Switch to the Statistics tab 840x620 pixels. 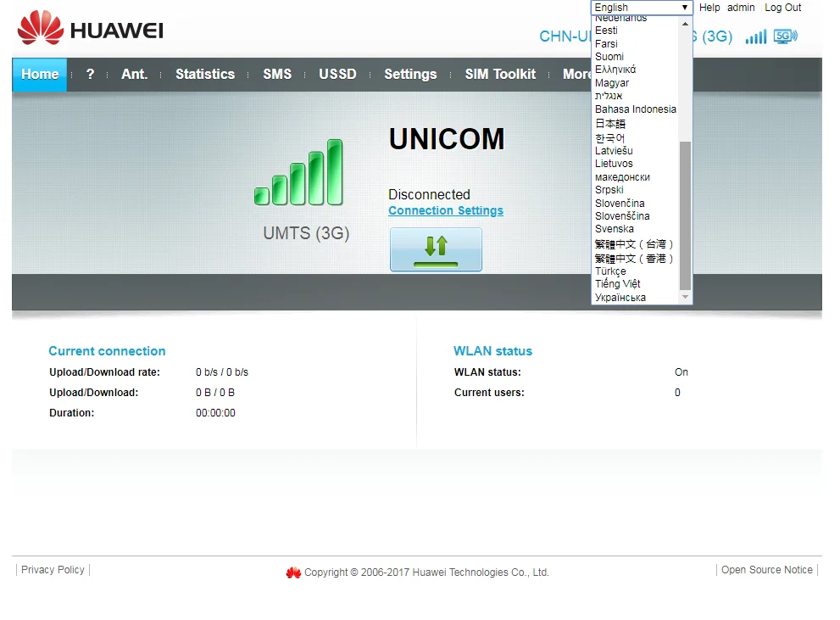click(205, 74)
